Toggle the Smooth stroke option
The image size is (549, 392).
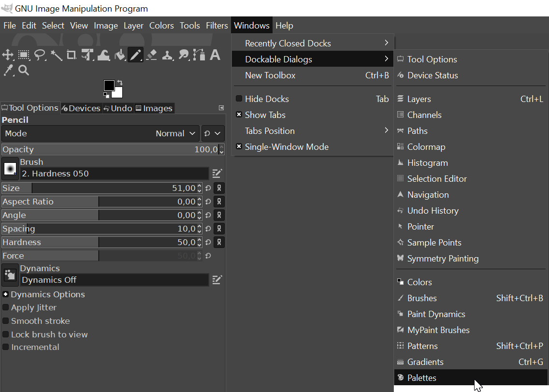pyautogui.click(x=6, y=321)
